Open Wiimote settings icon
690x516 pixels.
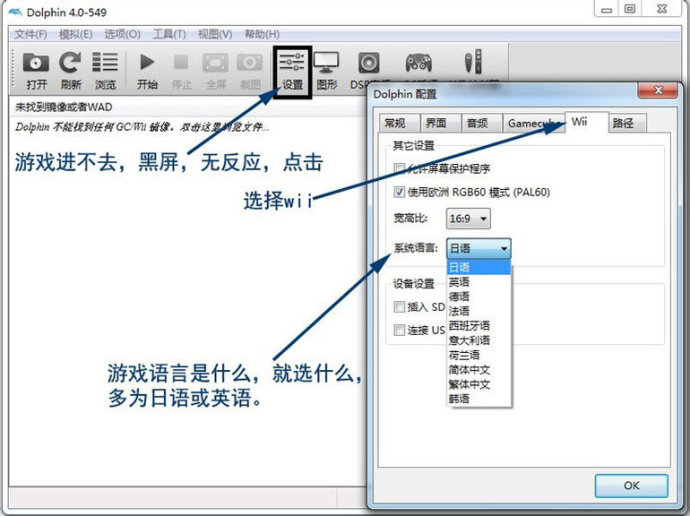tap(474, 62)
